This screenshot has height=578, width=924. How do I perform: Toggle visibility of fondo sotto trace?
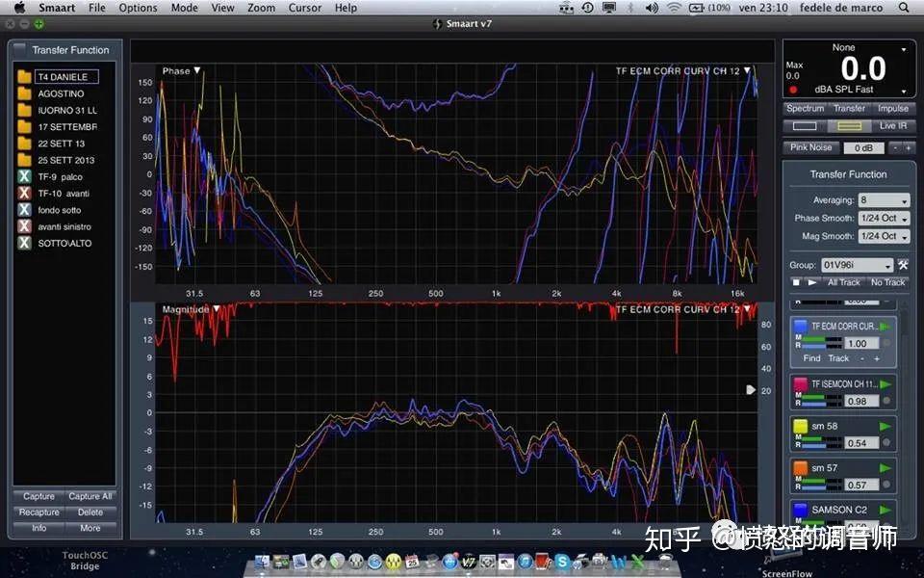point(24,209)
